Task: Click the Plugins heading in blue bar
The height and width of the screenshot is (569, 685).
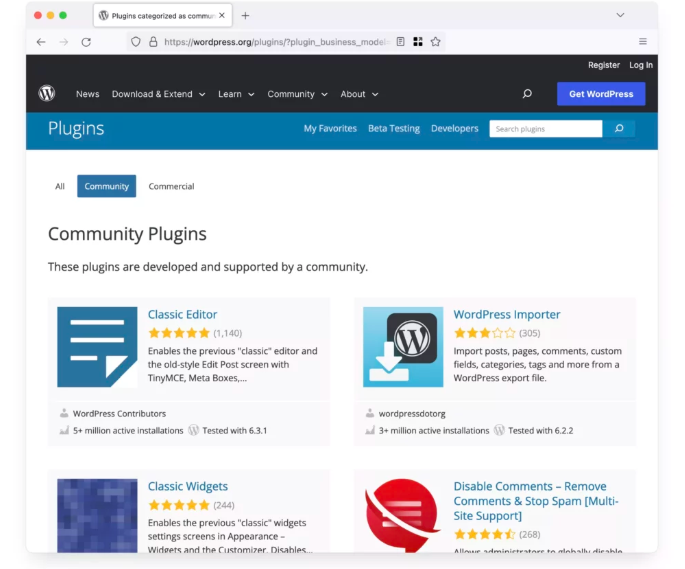Action: [x=76, y=129]
